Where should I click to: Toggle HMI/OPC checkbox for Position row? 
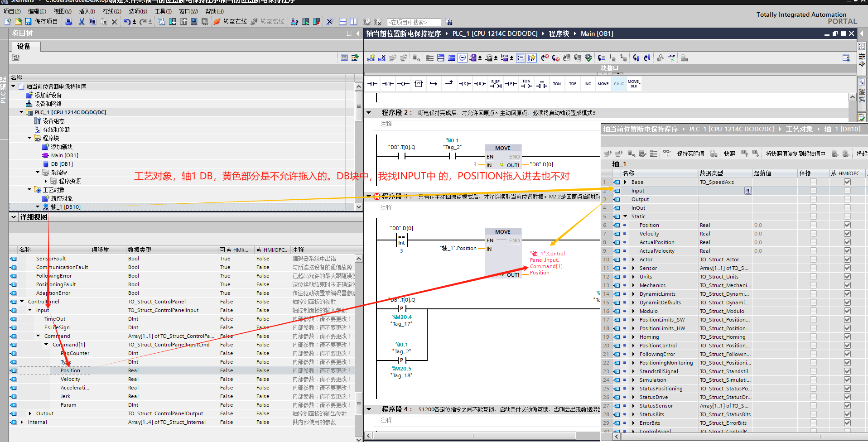tap(847, 225)
